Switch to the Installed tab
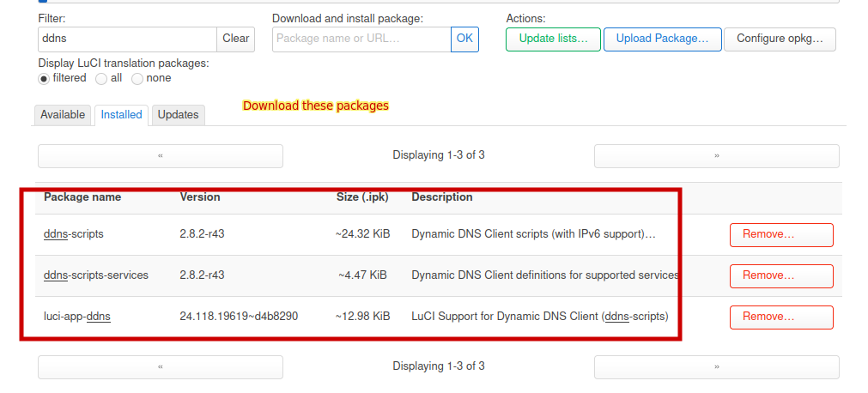 (x=121, y=115)
